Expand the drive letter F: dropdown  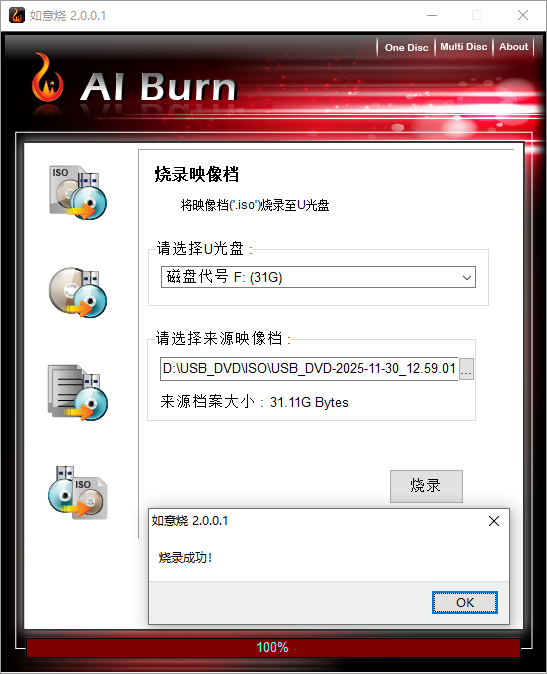[x=318, y=277]
